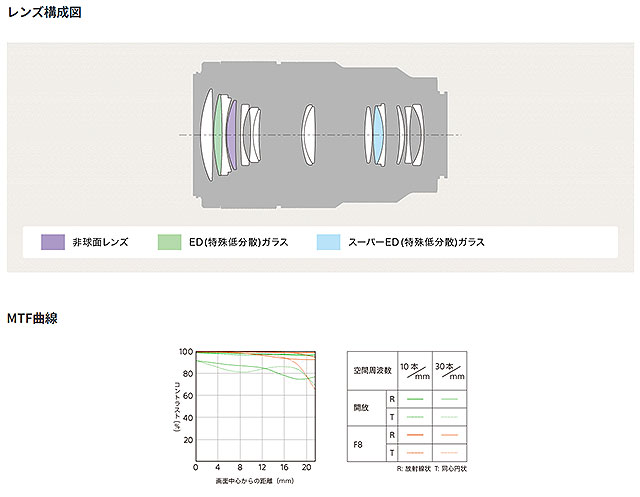Image resolution: width=640 pixels, height=497 pixels.
Task: Click the MTF曲線 heading
Action: 32,318
